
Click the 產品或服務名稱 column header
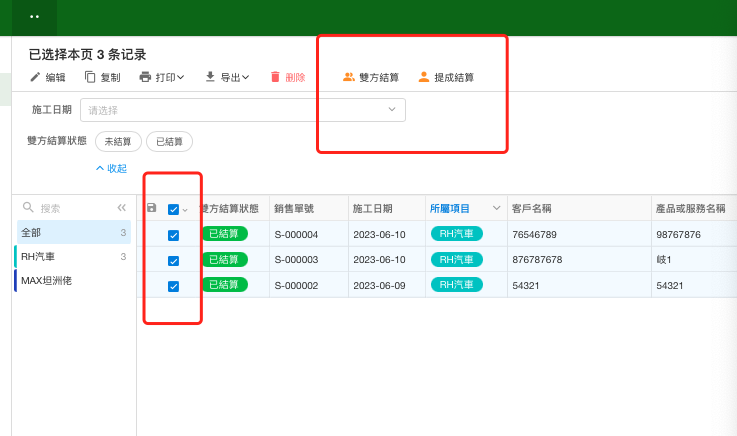click(x=691, y=208)
